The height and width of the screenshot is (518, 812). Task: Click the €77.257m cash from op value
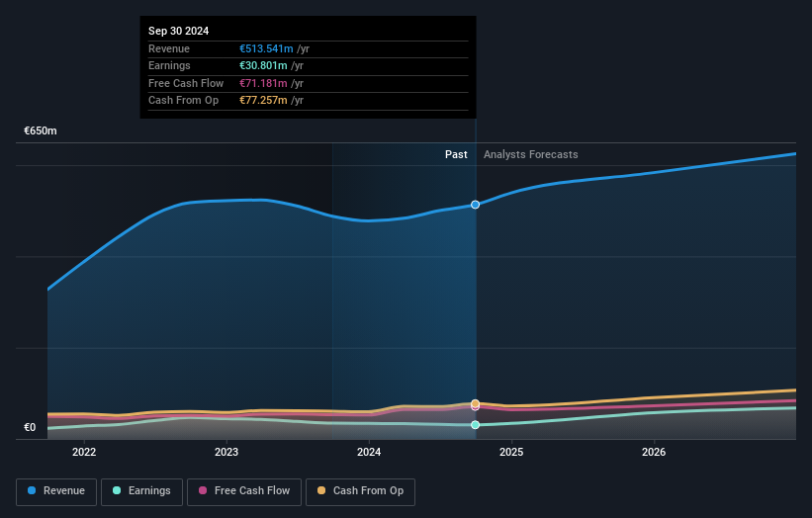point(263,101)
